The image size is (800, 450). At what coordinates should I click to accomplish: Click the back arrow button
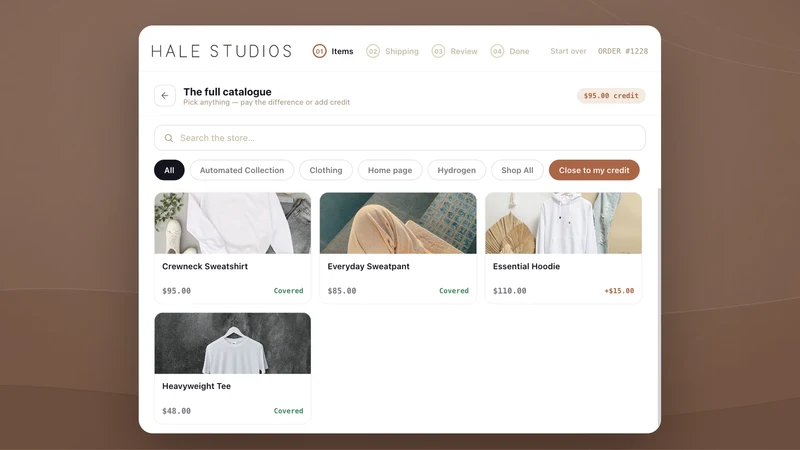[x=165, y=95]
